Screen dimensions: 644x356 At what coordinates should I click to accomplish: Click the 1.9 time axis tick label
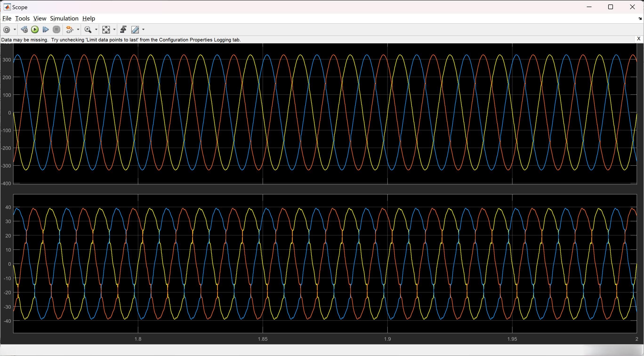point(387,339)
